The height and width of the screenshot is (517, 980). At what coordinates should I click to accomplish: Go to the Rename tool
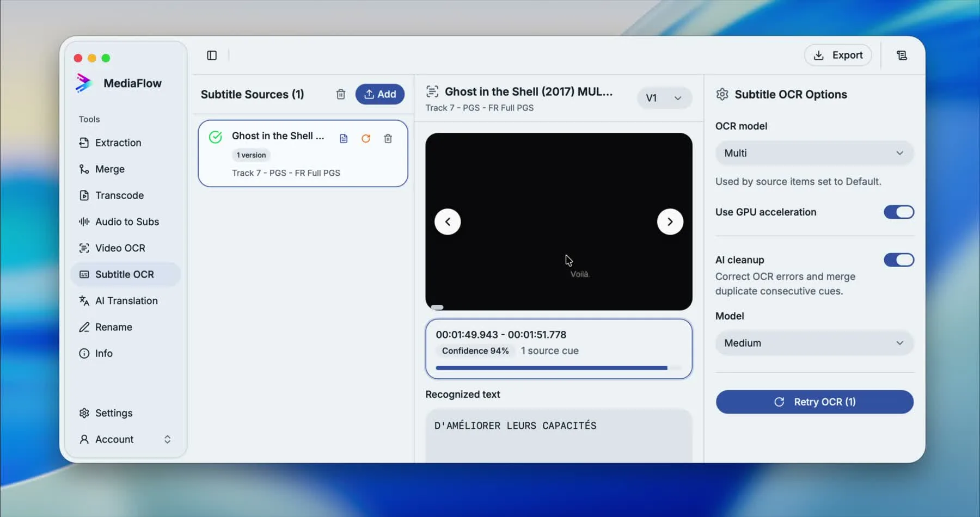[126, 327]
